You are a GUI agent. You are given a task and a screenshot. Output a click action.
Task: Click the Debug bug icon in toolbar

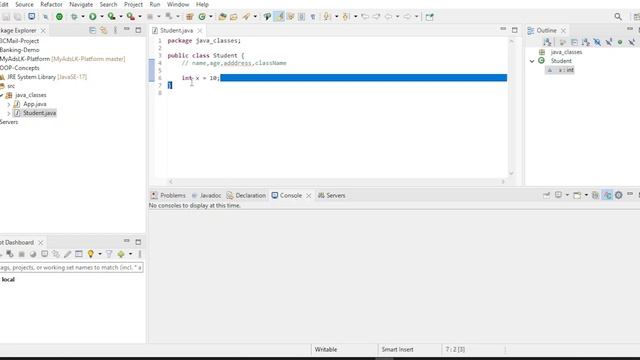click(74, 17)
